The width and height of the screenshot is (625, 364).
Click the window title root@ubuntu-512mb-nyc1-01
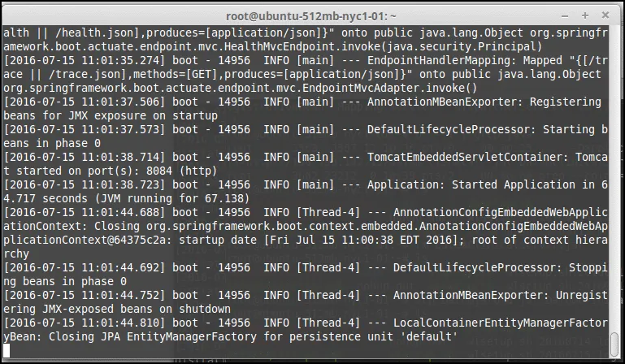click(x=311, y=15)
